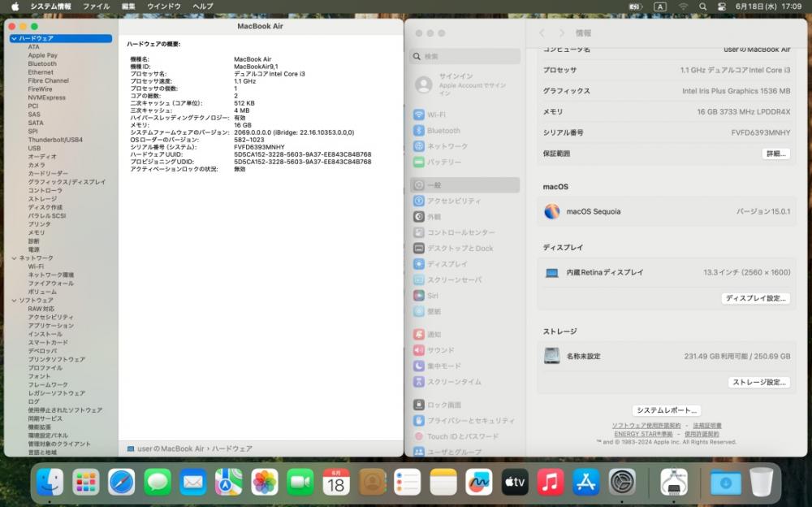This screenshot has width=812, height=507.
Task: Open Control Center in menu bar
Action: tap(721, 6)
